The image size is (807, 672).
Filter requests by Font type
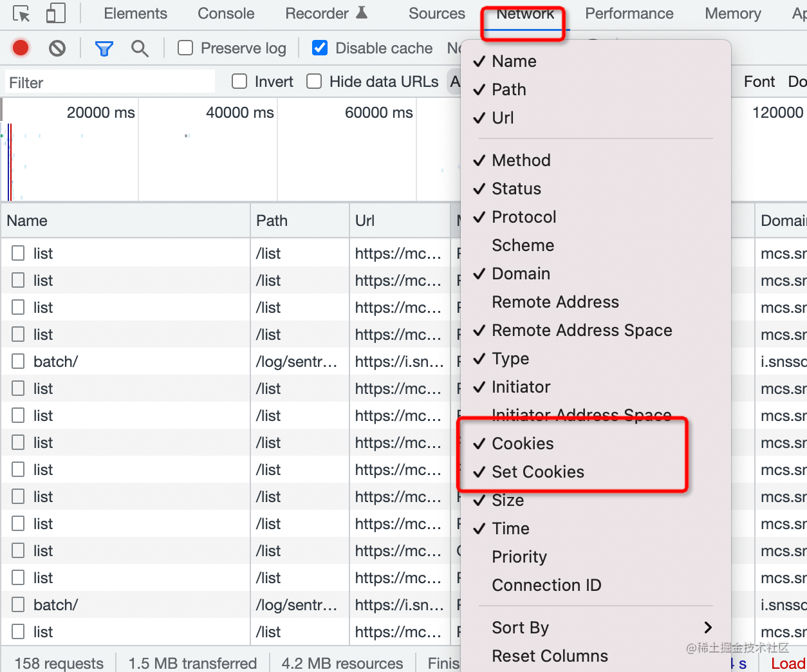[x=759, y=81]
